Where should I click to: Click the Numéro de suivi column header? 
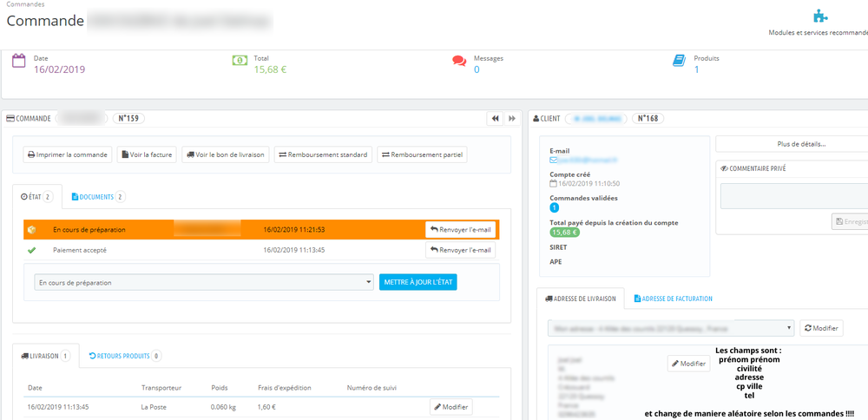[372, 388]
